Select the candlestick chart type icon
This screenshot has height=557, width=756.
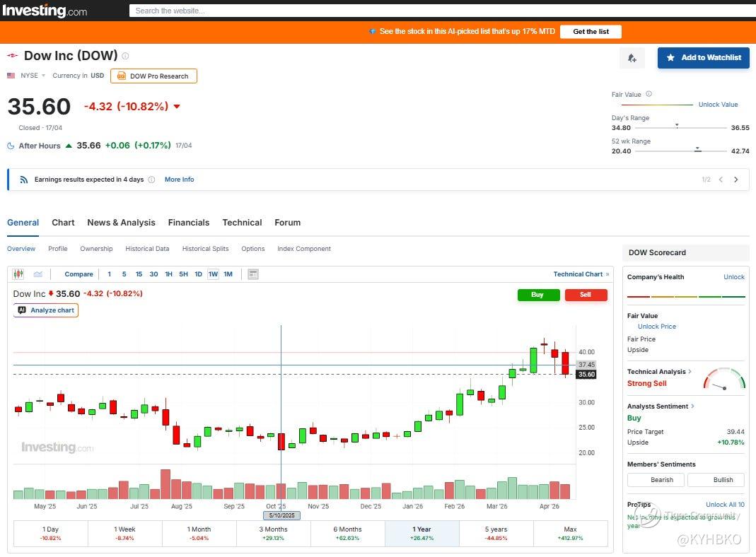click(18, 274)
